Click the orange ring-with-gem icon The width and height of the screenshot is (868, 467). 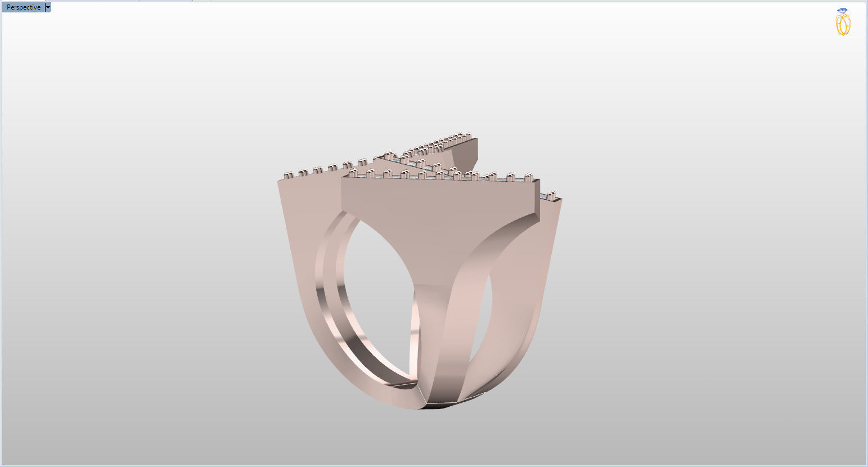tap(843, 22)
